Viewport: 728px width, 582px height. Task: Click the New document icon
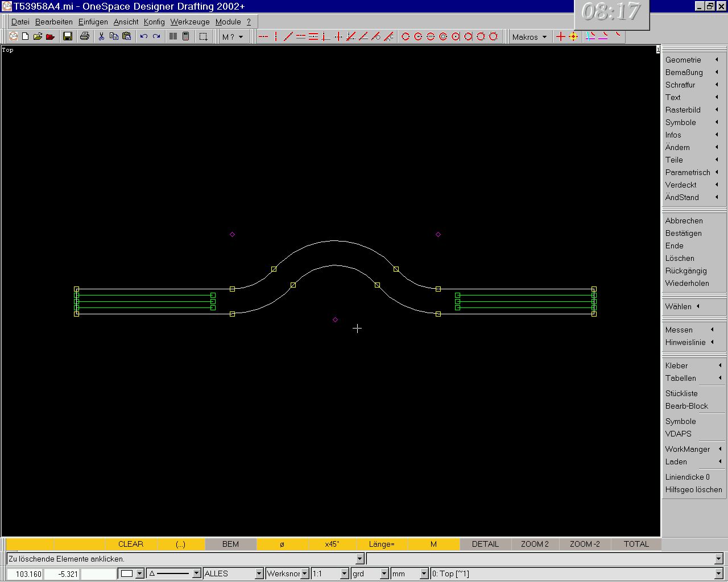tap(25, 36)
